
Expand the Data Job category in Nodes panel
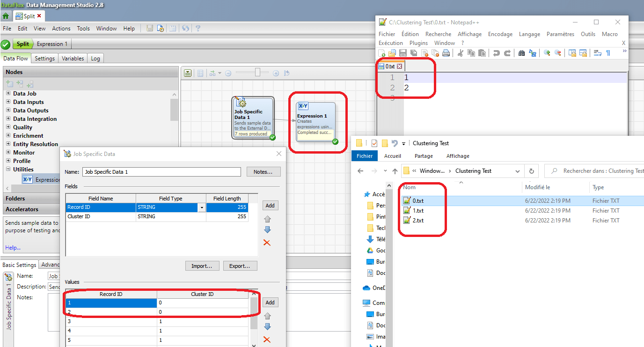click(8, 93)
